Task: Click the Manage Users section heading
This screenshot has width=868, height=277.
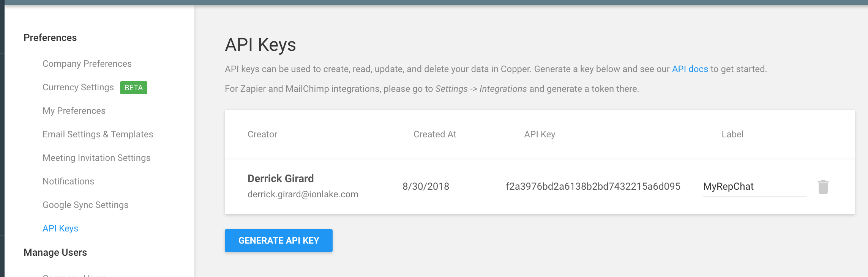Action: point(55,252)
